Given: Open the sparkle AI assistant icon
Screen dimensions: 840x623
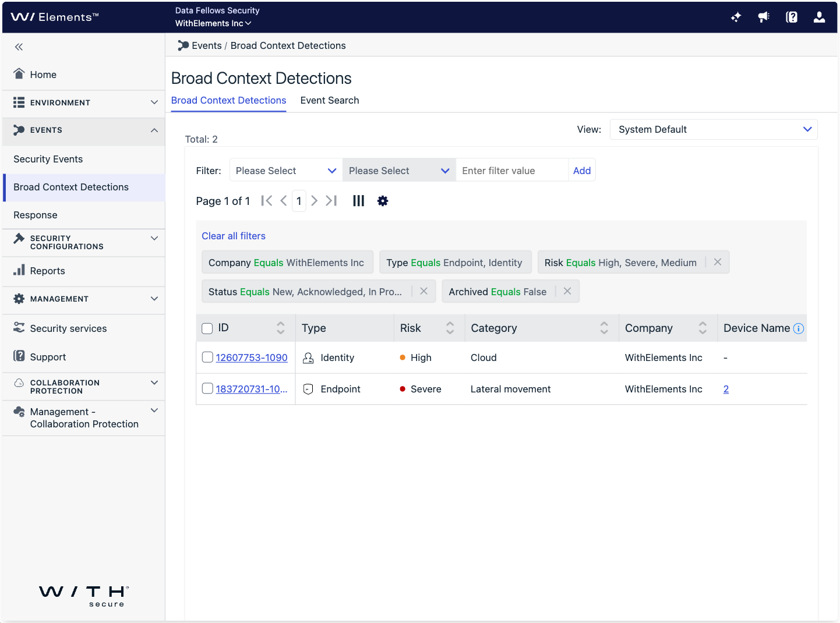Looking at the screenshot, I should 736,17.
